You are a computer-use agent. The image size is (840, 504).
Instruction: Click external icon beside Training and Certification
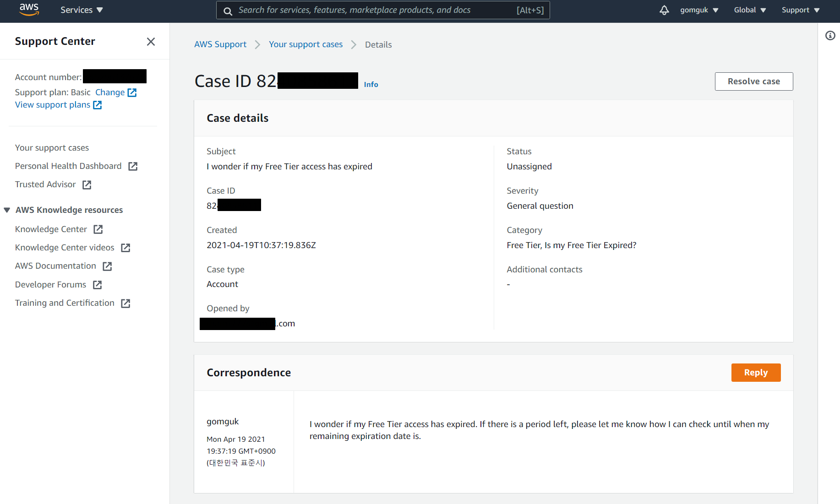coord(125,303)
